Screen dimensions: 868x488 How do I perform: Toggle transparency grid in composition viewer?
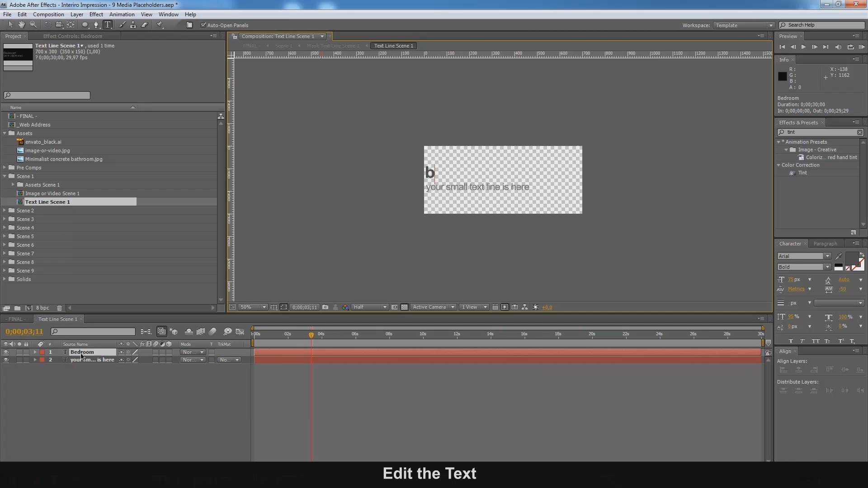pos(404,307)
